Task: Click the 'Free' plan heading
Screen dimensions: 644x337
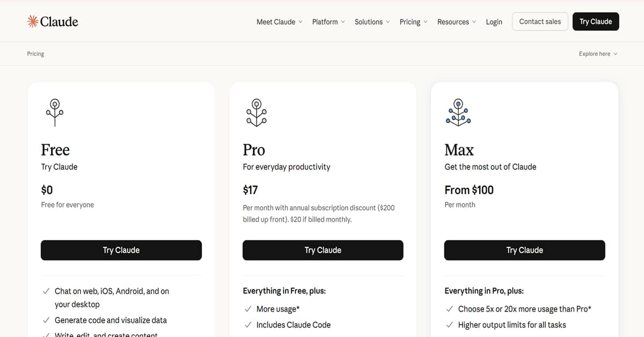Action: point(55,150)
